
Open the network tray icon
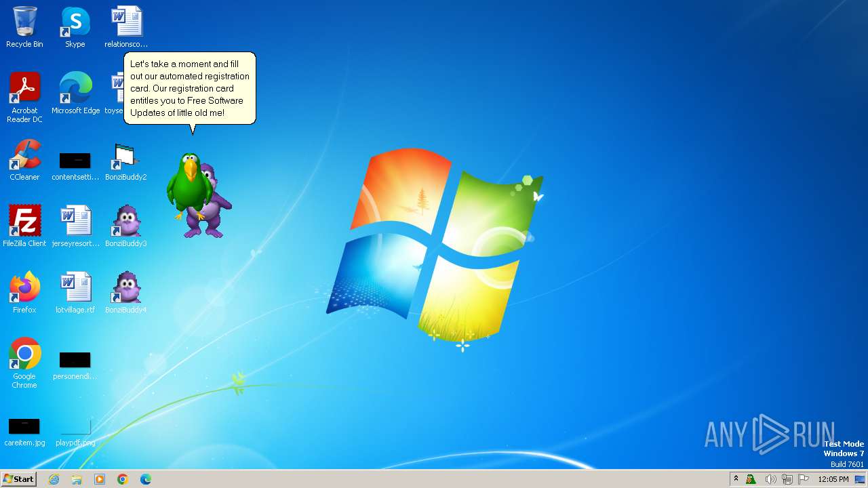pyautogui.click(x=787, y=479)
